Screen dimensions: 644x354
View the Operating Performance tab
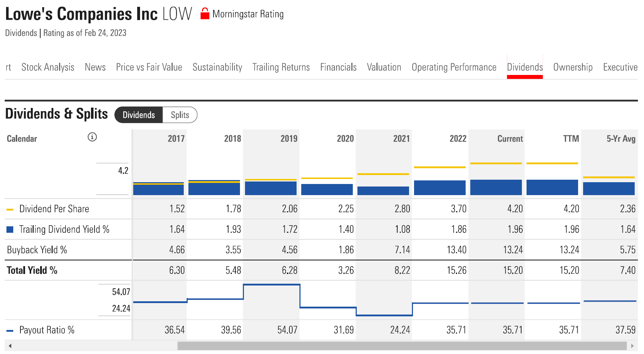pos(454,67)
